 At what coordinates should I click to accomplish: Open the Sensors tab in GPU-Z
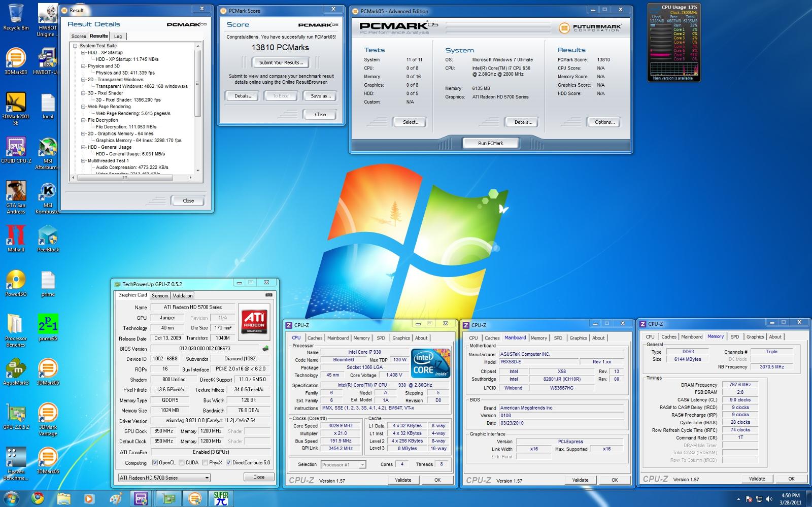[160, 295]
